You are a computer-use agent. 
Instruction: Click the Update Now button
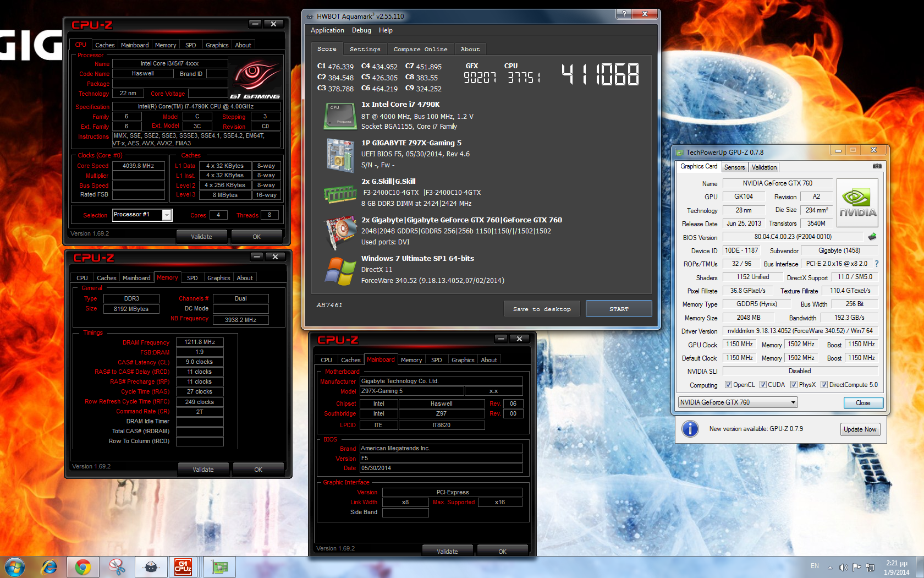(x=860, y=429)
